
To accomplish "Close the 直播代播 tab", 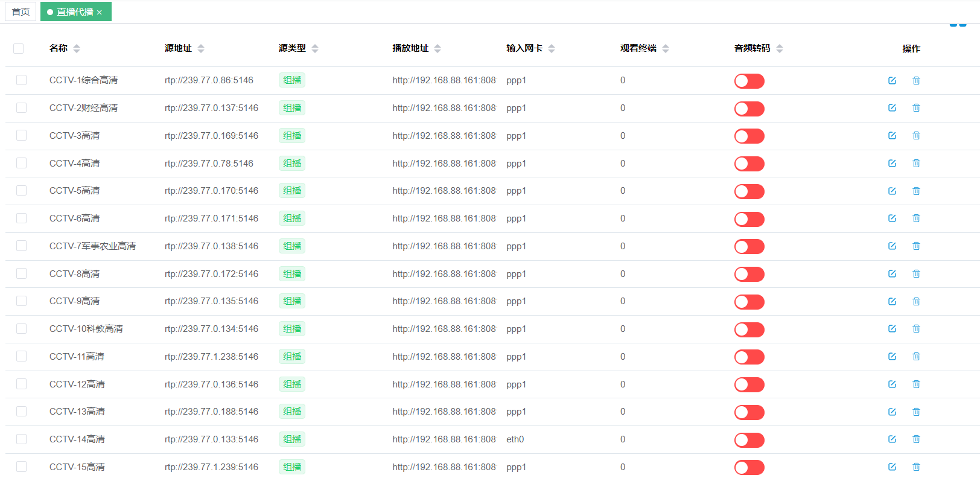I will click(x=100, y=13).
